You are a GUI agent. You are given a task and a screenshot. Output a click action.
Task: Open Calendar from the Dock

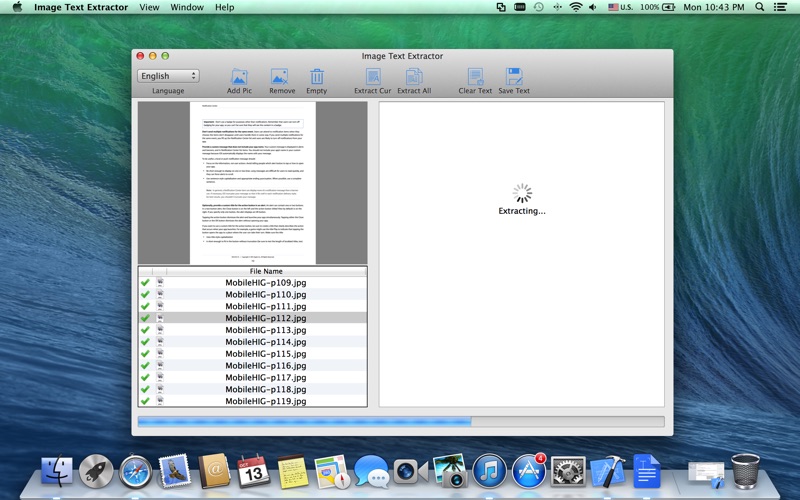coord(254,471)
